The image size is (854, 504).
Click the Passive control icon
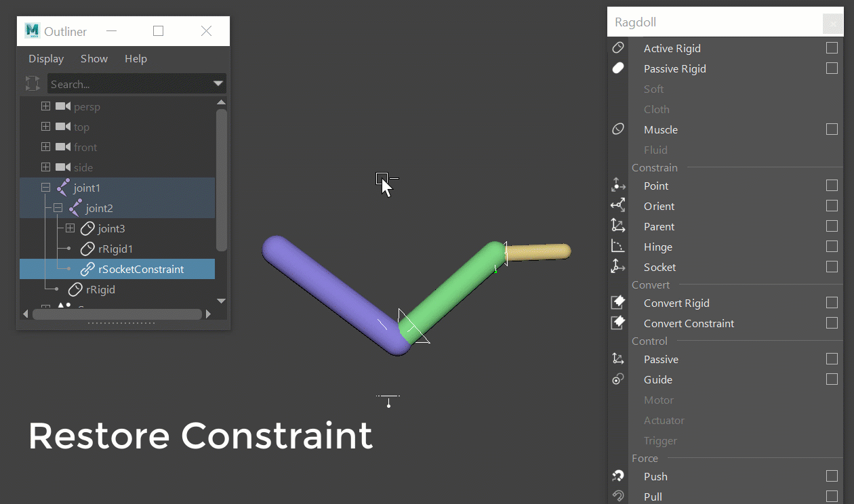[618, 359]
